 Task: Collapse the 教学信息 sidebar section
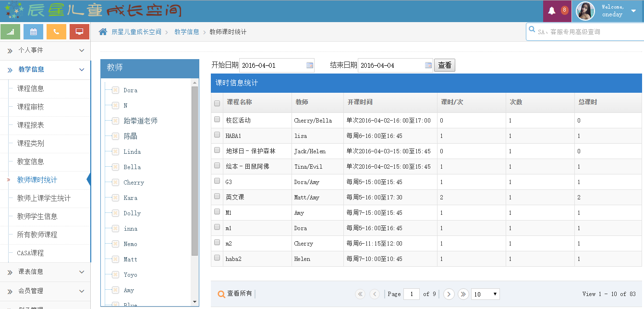(x=45, y=69)
